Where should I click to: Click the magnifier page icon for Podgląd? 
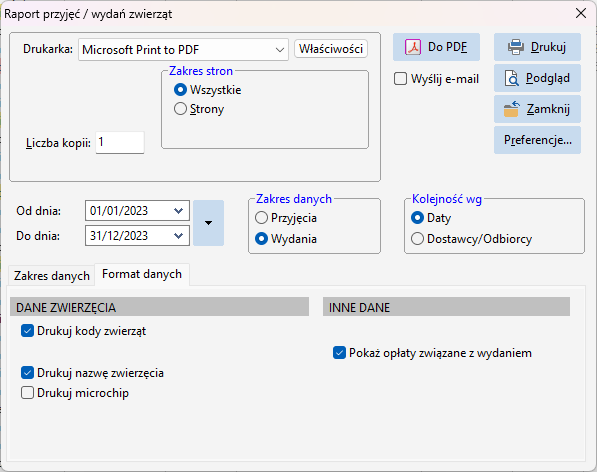[x=512, y=78]
